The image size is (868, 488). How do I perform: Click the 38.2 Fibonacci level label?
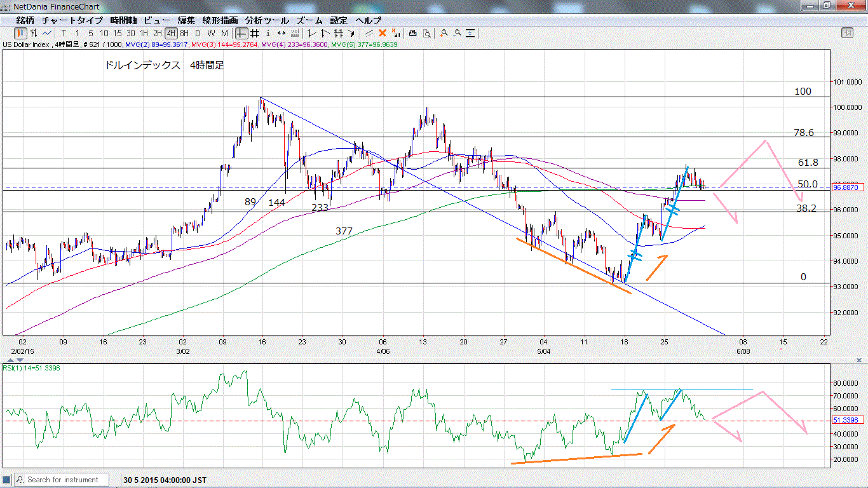pyautogui.click(x=806, y=208)
